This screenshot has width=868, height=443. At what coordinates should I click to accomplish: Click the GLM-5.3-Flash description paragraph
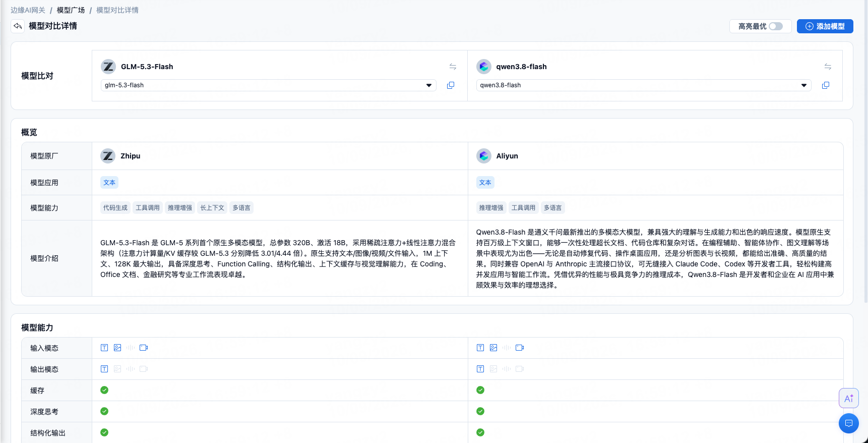[278, 258]
